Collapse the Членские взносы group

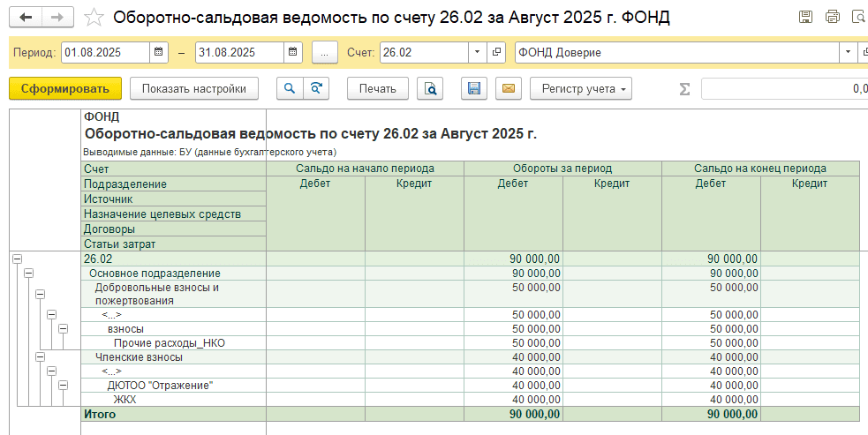tap(40, 356)
